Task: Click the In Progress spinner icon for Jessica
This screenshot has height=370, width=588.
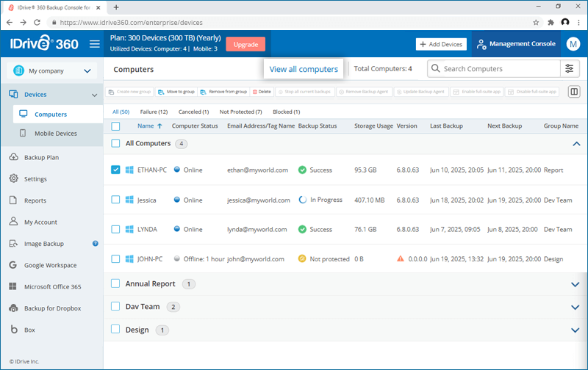Action: (x=302, y=200)
